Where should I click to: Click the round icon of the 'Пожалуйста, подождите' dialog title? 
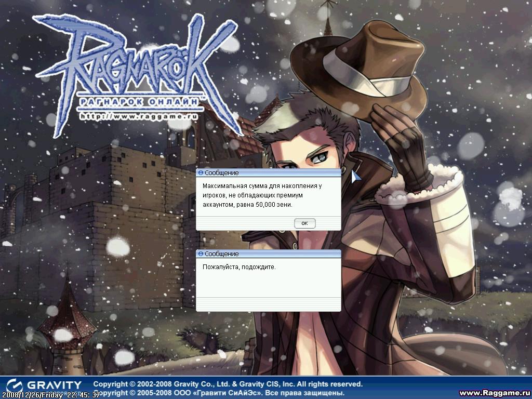tap(201, 254)
